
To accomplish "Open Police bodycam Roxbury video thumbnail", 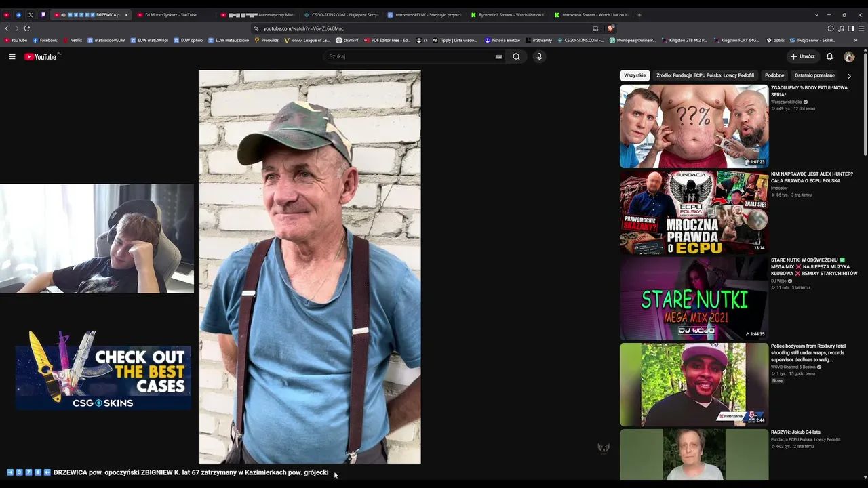I will (694, 384).
